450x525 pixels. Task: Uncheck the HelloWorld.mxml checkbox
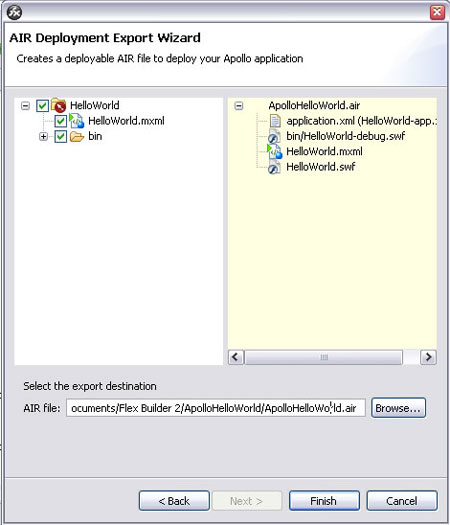point(61,121)
